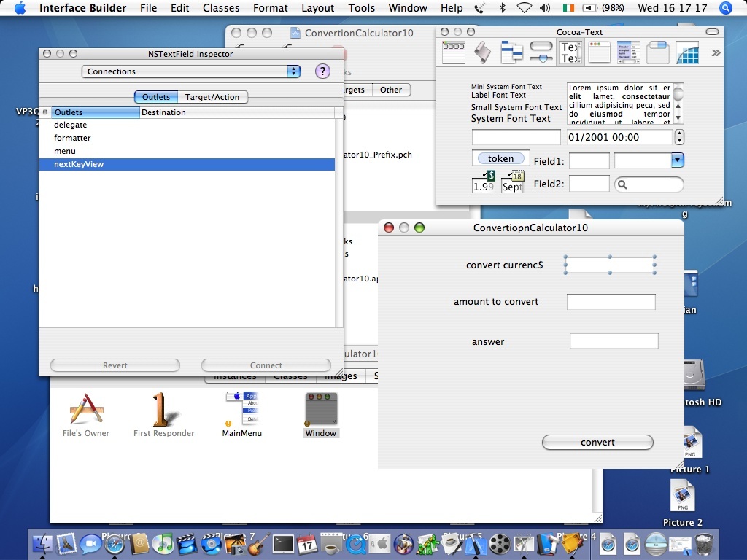The width and height of the screenshot is (747, 560).
Task: Switch to the Target/Action tab in inspector
Action: [212, 97]
